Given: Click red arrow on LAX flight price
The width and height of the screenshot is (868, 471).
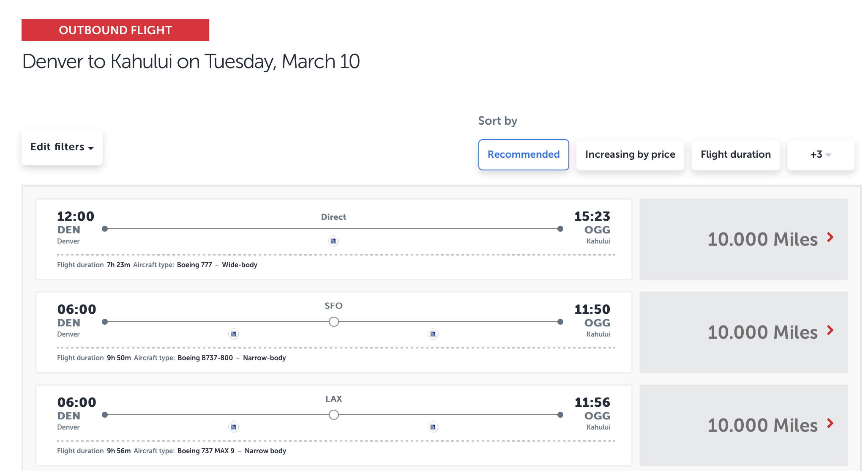Looking at the screenshot, I should point(830,423).
